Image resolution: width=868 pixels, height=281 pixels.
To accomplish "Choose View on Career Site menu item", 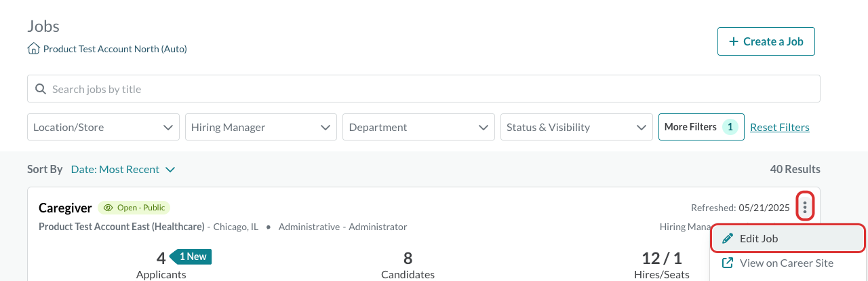I will [788, 263].
